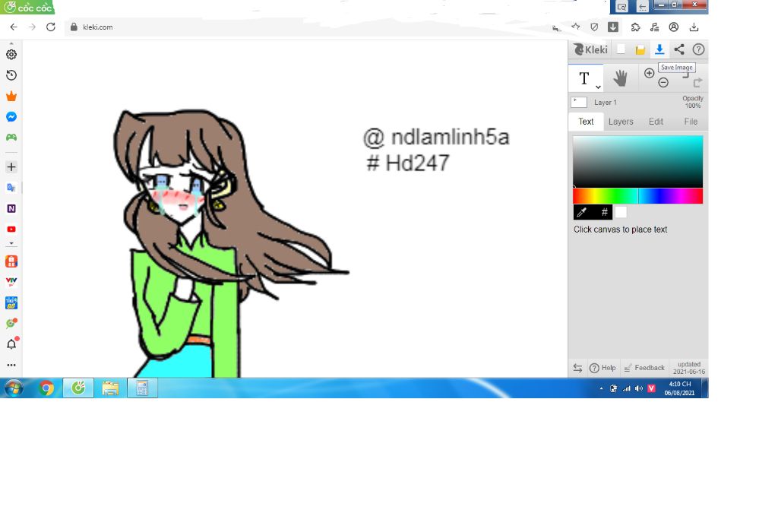Click the browser forward arrow

[x=32, y=27]
